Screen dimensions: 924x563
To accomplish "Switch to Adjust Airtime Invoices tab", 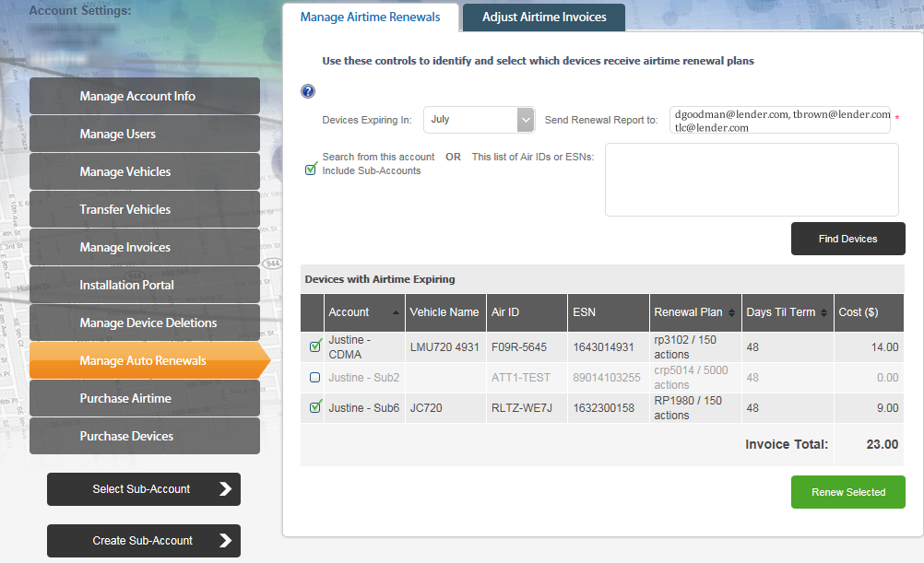I will (544, 18).
